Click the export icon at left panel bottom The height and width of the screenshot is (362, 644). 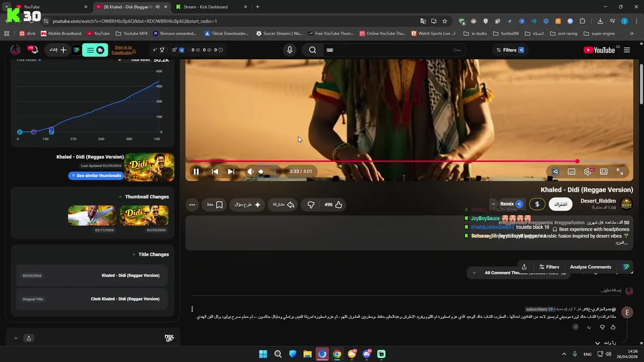pos(29,338)
